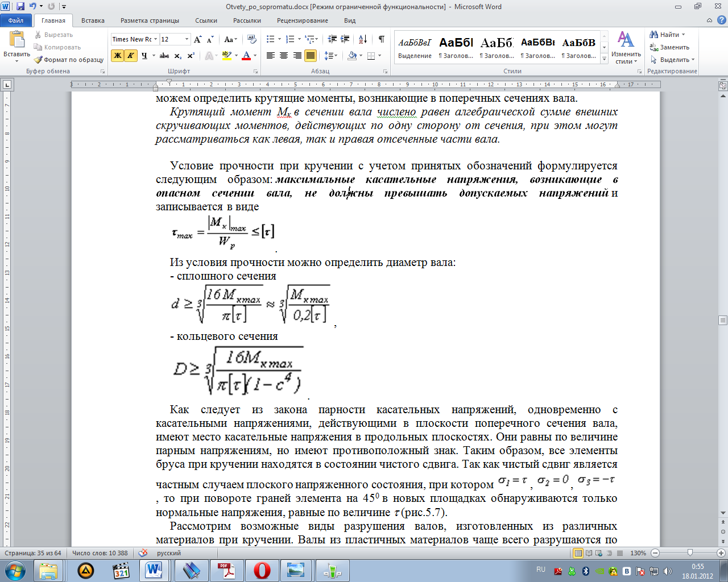
Task: Open Adobe PDF reader from taskbar
Action: pos(227,571)
